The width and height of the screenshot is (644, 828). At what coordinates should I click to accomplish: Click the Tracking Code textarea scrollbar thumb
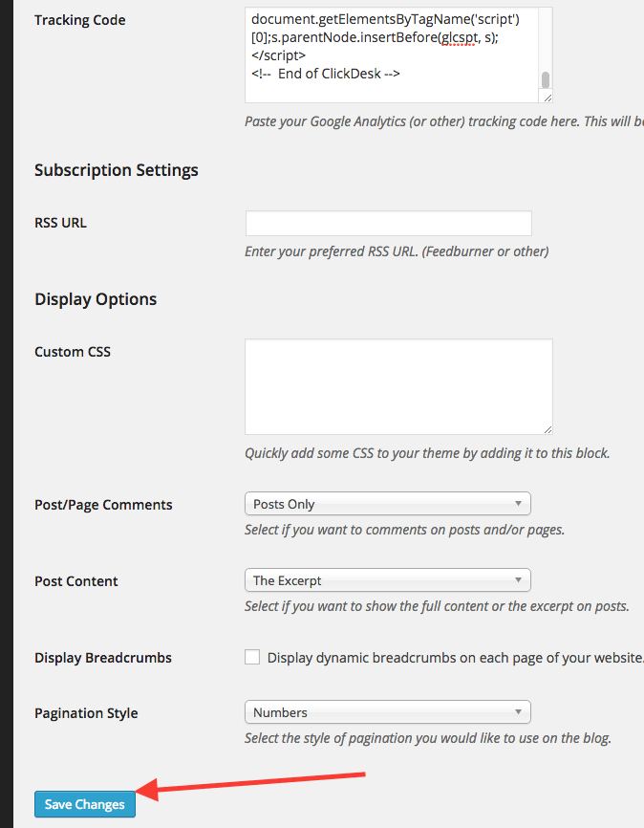pyautogui.click(x=546, y=80)
